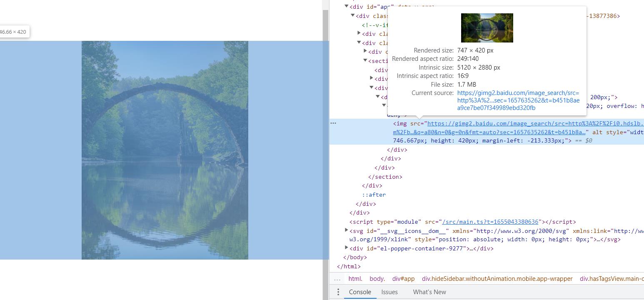Viewport: 644px width, 300px height.
Task: Collapse the div id="app" node
Action: [346, 6]
